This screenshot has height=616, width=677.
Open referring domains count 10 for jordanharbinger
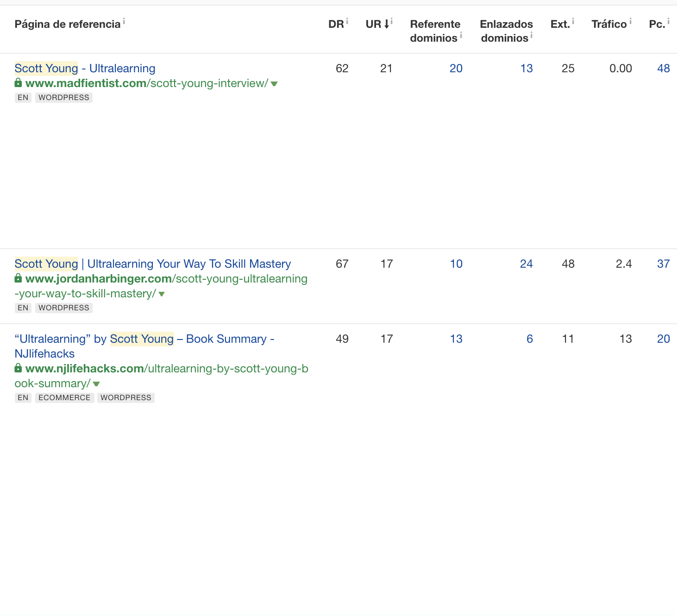coord(456,264)
